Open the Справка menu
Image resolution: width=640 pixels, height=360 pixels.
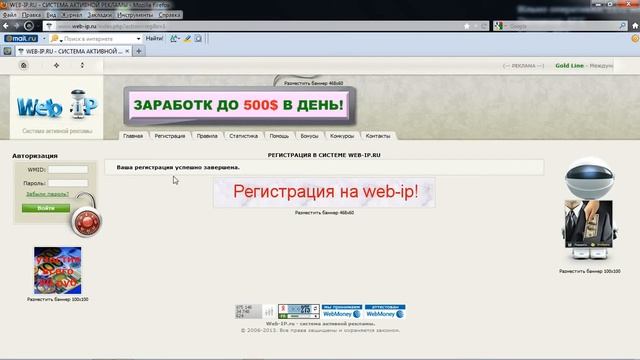tap(169, 15)
